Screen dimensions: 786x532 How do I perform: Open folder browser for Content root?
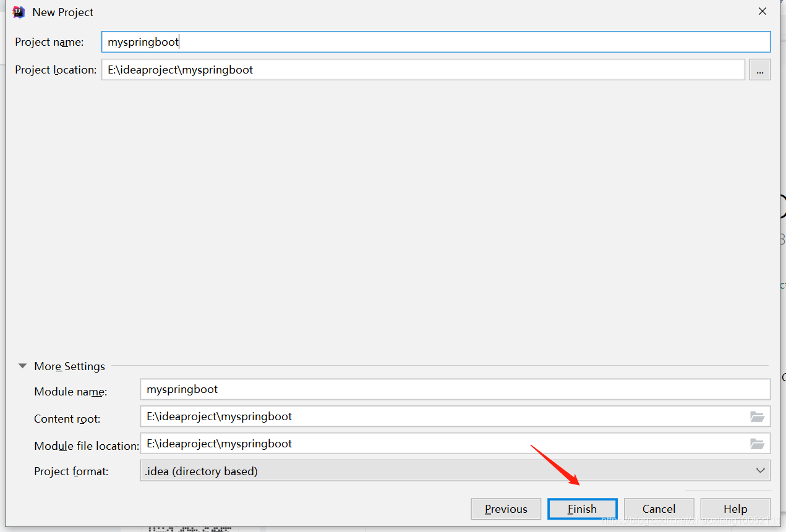[758, 416]
